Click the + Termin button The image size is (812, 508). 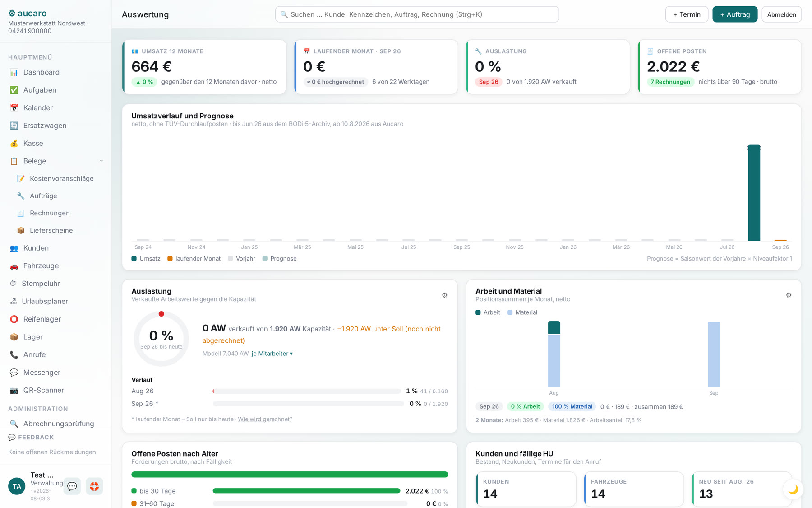687,14
